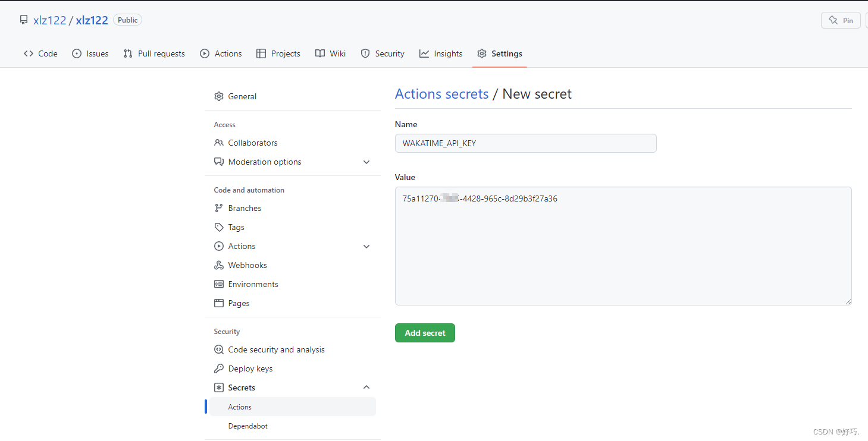This screenshot has height=441, width=868.
Task: Switch to the Security tab
Action: tap(383, 53)
